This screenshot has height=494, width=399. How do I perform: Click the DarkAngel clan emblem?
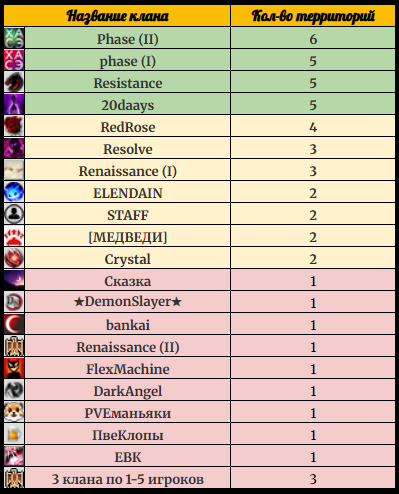(14, 390)
